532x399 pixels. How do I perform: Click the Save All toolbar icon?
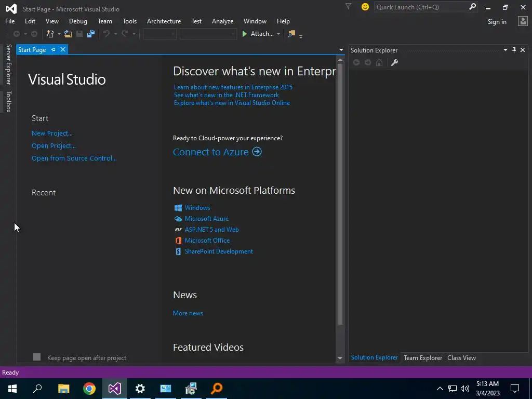click(91, 34)
